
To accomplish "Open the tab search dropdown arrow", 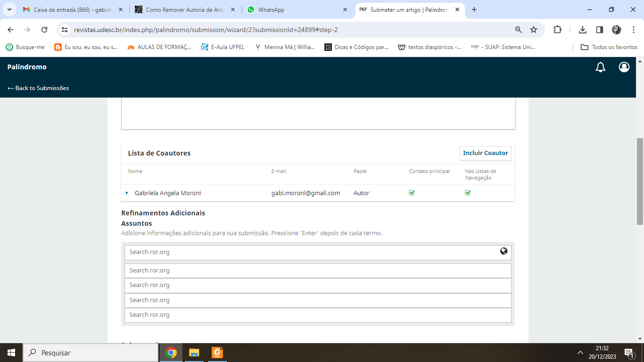I will coord(9,9).
